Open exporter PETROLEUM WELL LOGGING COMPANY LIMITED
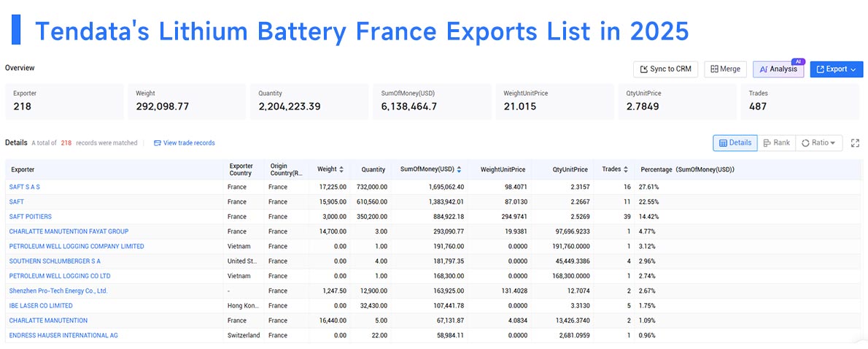The image size is (868, 349). 77,247
